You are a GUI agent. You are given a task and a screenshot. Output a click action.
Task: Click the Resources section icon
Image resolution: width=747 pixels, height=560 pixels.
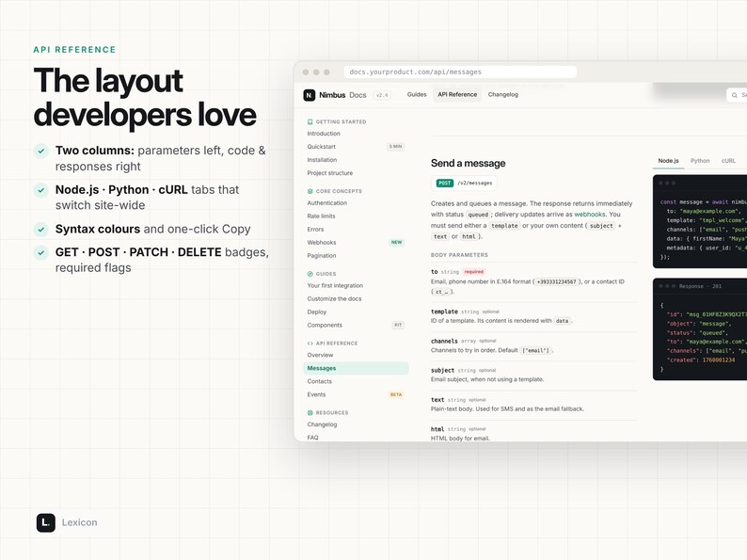[310, 413]
